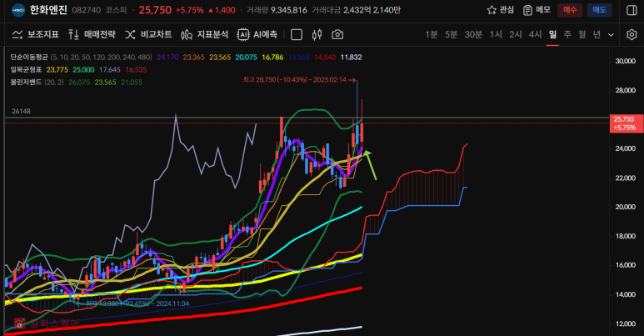
Task: Click the Hanwha Engine company logo icon
Action: pyautogui.click(x=18, y=10)
